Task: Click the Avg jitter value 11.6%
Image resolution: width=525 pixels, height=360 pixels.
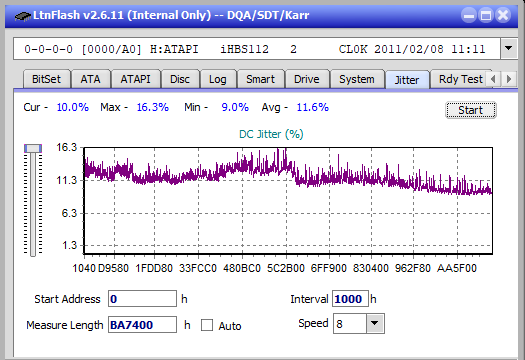Action: pos(312,107)
